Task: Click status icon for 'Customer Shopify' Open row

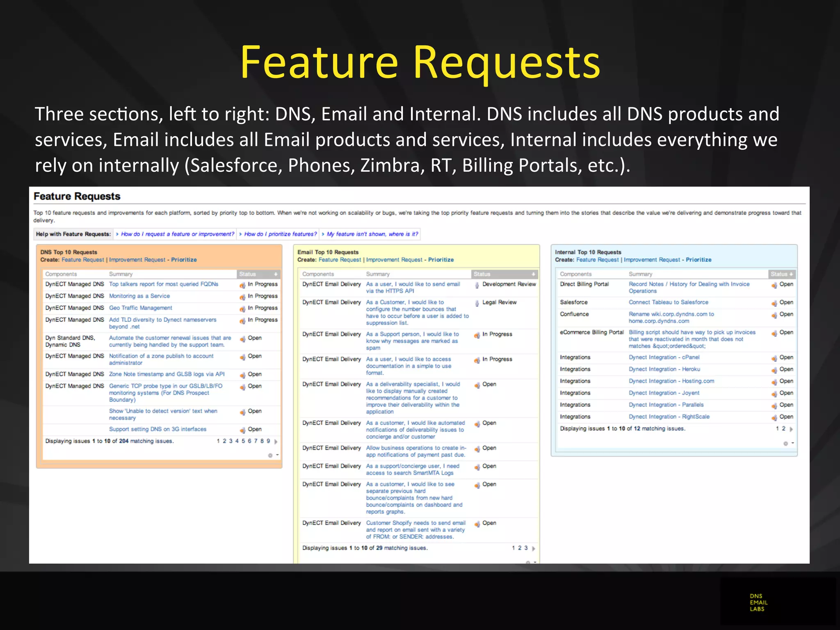Action: click(x=477, y=524)
